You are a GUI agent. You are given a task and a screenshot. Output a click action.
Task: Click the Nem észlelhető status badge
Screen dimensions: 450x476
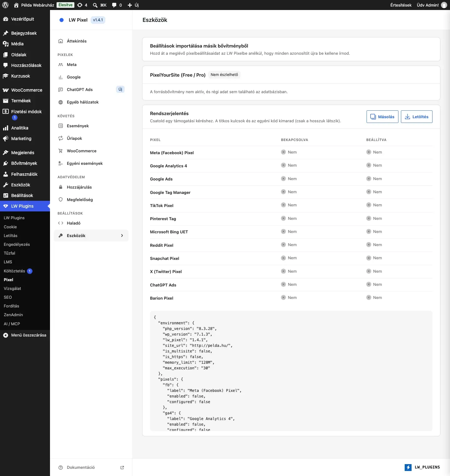(x=224, y=75)
